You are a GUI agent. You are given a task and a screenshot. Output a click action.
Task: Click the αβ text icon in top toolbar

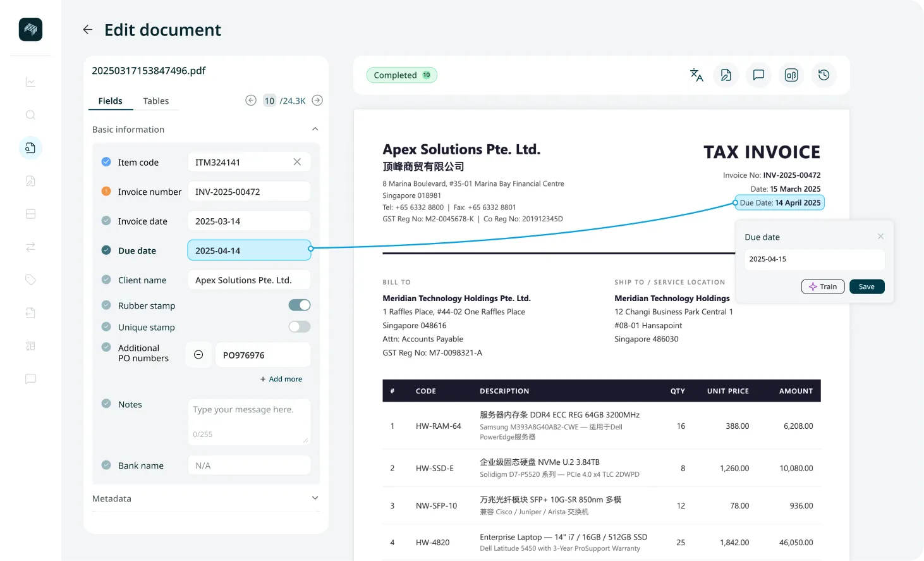791,75
